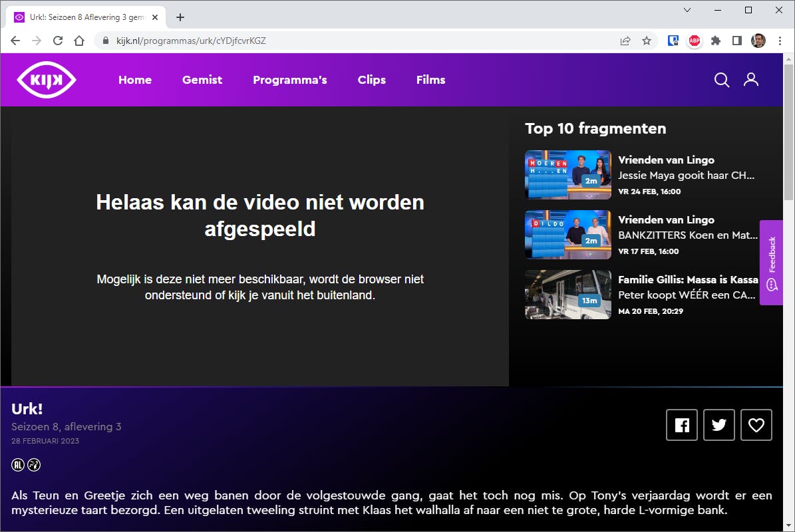Click 'Seizoen 8, aflevering 3' text
This screenshot has width=795, height=532.
[x=67, y=427]
